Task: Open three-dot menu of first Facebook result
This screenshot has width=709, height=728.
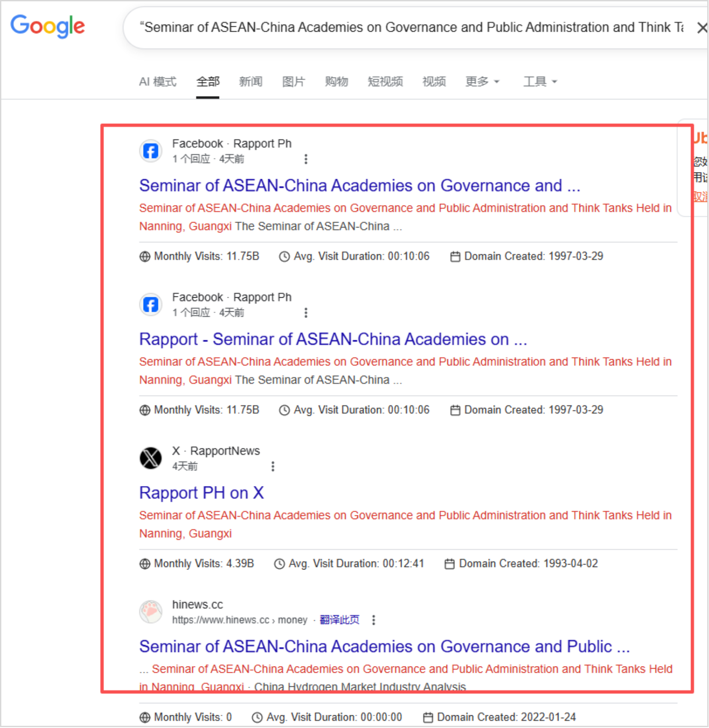Action: (306, 159)
